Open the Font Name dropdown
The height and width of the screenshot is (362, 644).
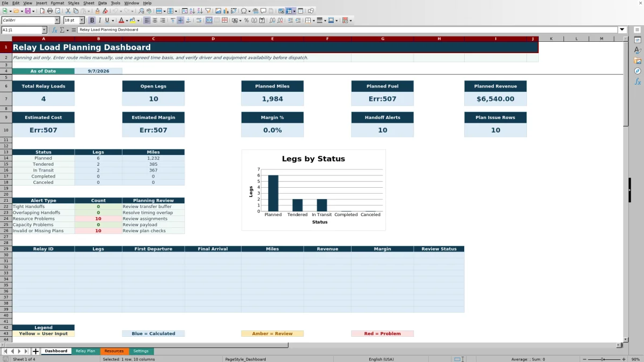[57, 20]
